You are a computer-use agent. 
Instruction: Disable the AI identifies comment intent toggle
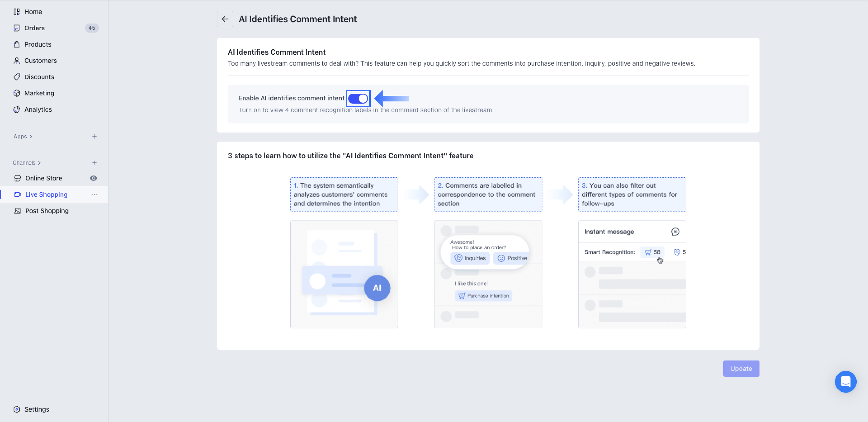tap(358, 98)
